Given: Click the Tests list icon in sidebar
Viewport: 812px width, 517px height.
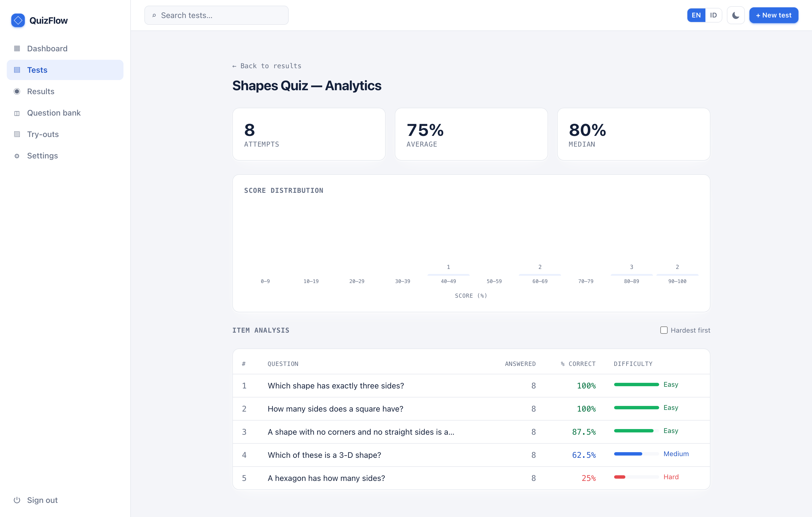Looking at the screenshot, I should (17, 70).
